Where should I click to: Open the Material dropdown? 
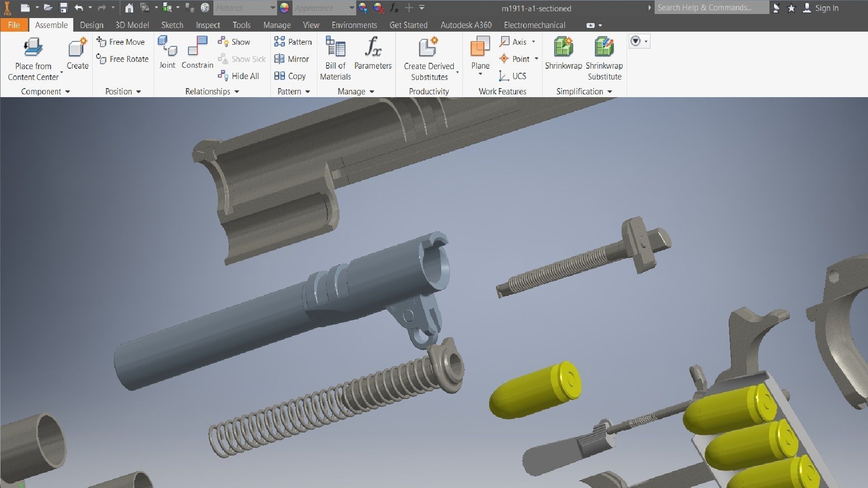[272, 8]
